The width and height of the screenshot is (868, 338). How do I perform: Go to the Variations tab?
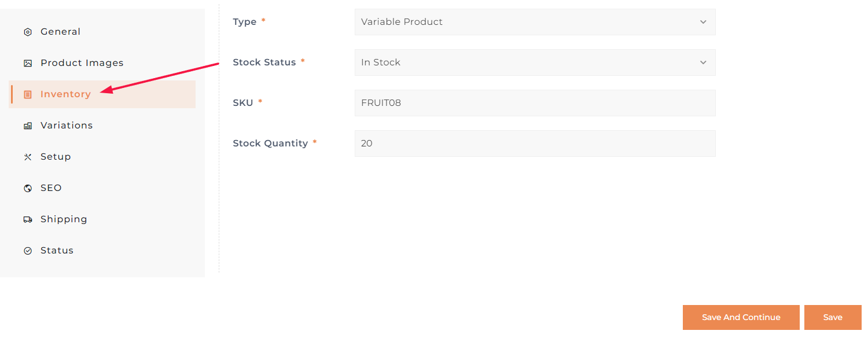click(x=66, y=126)
